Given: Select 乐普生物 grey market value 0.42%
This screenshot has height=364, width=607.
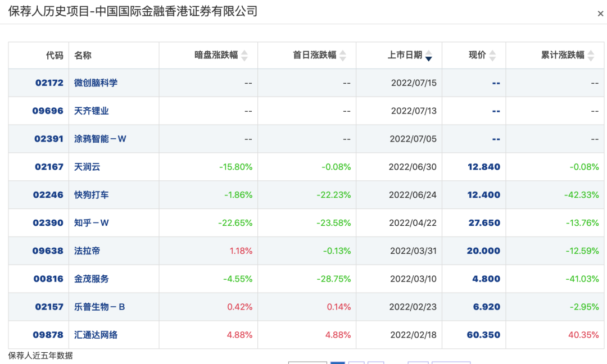Looking at the screenshot, I should [239, 307].
